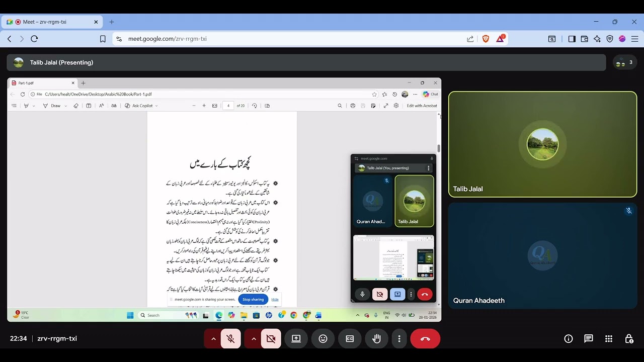The width and height of the screenshot is (644, 362).
Task: Open the activities grid icon
Action: pos(609,339)
